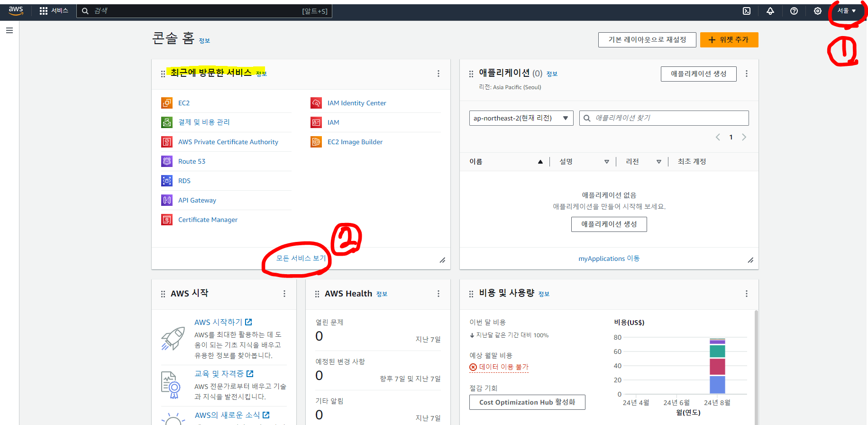The width and height of the screenshot is (868, 425).
Task: Click the AWS Private Certificate Authority icon
Action: tap(167, 142)
